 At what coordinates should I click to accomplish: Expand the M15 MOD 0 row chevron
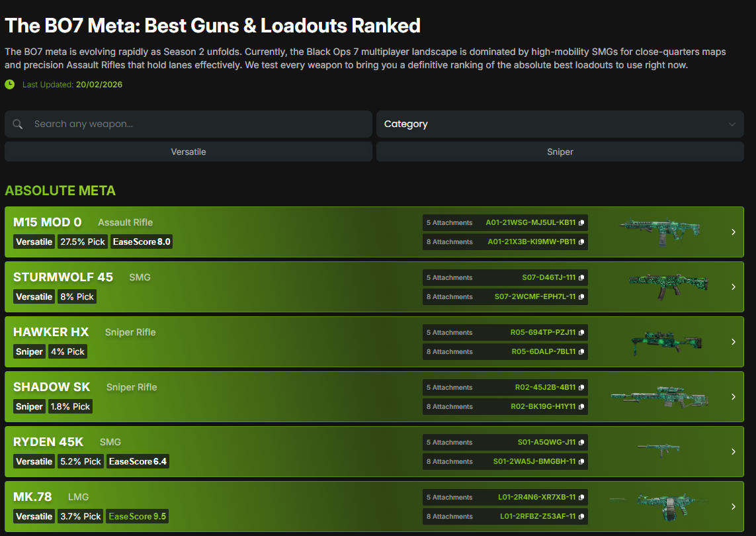[733, 232]
